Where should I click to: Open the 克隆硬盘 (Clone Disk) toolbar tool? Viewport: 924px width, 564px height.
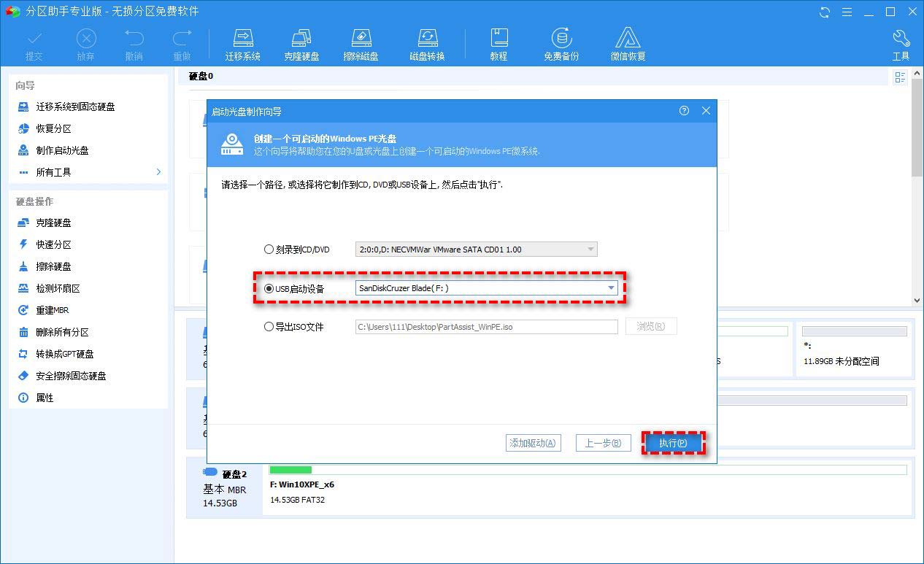point(301,42)
